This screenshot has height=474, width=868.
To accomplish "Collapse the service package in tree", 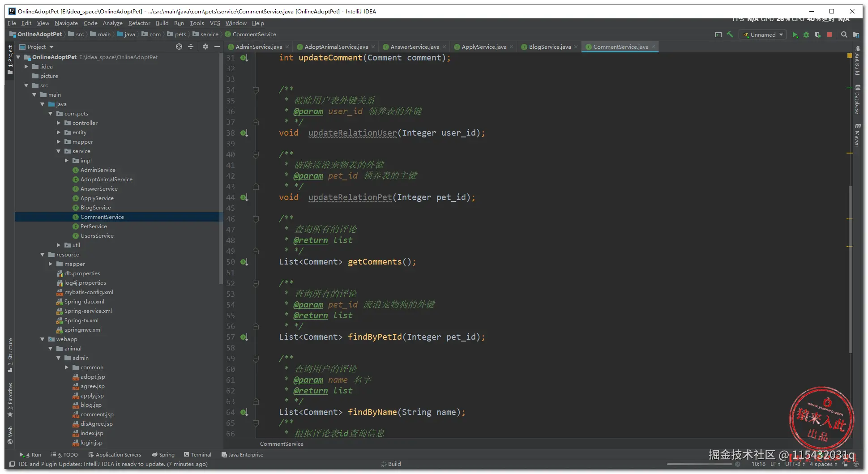I will pos(59,151).
